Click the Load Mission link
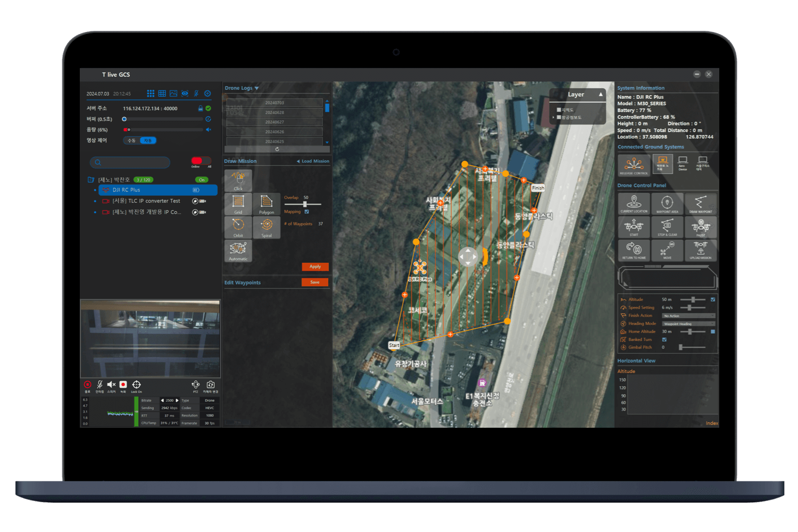The width and height of the screenshot is (798, 532). click(x=313, y=161)
